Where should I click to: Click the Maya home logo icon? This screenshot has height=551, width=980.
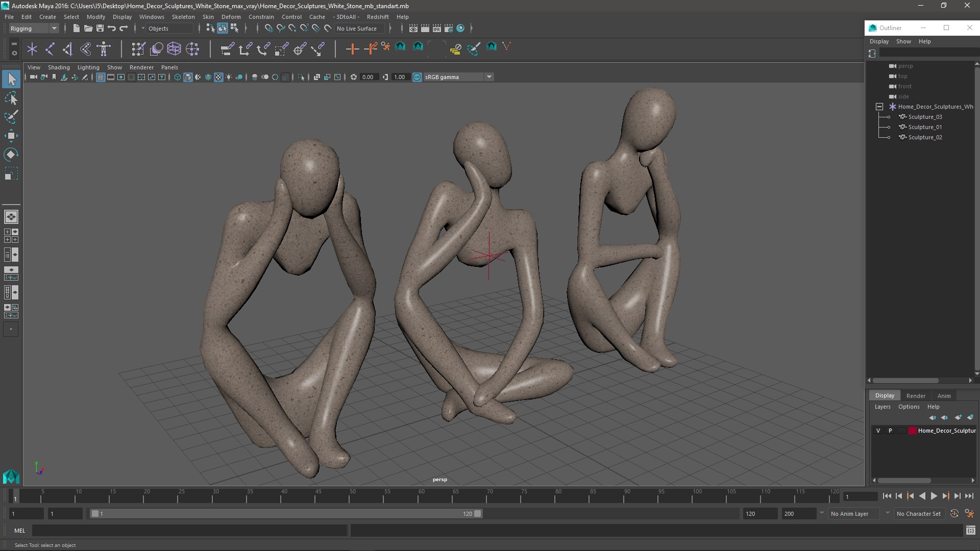coord(11,477)
